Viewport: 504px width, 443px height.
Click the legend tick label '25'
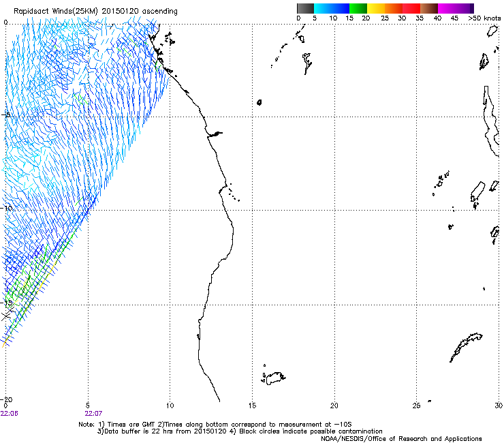pyautogui.click(x=385, y=18)
